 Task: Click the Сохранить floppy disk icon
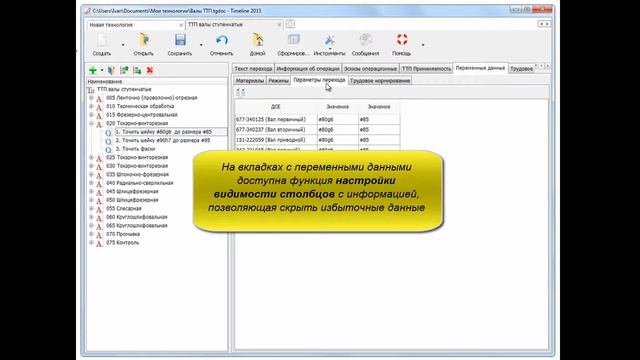click(180, 40)
